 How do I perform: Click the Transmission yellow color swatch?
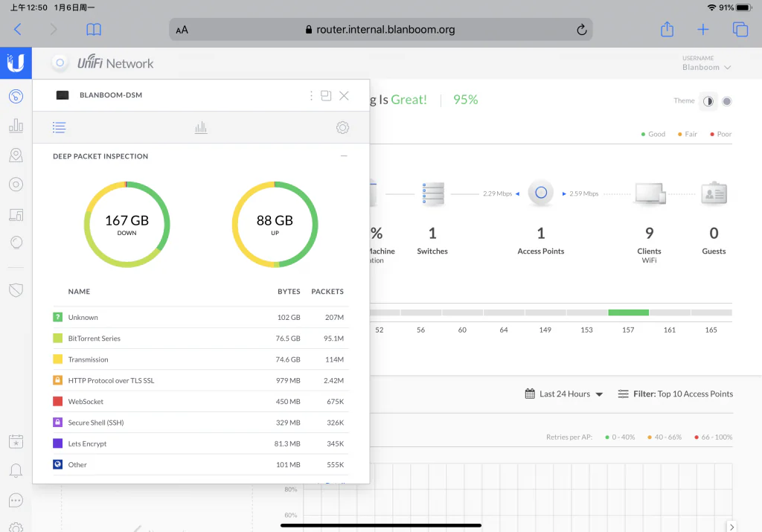pyautogui.click(x=57, y=359)
